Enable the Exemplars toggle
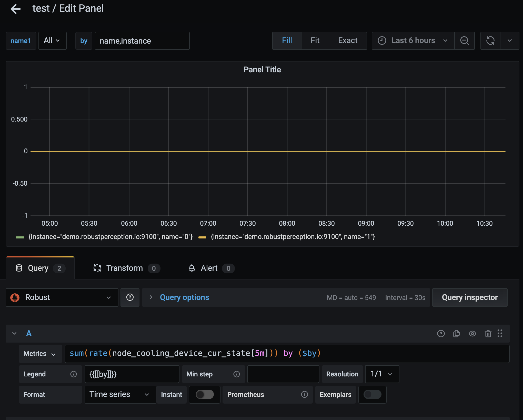The width and height of the screenshot is (523, 420). click(x=372, y=395)
